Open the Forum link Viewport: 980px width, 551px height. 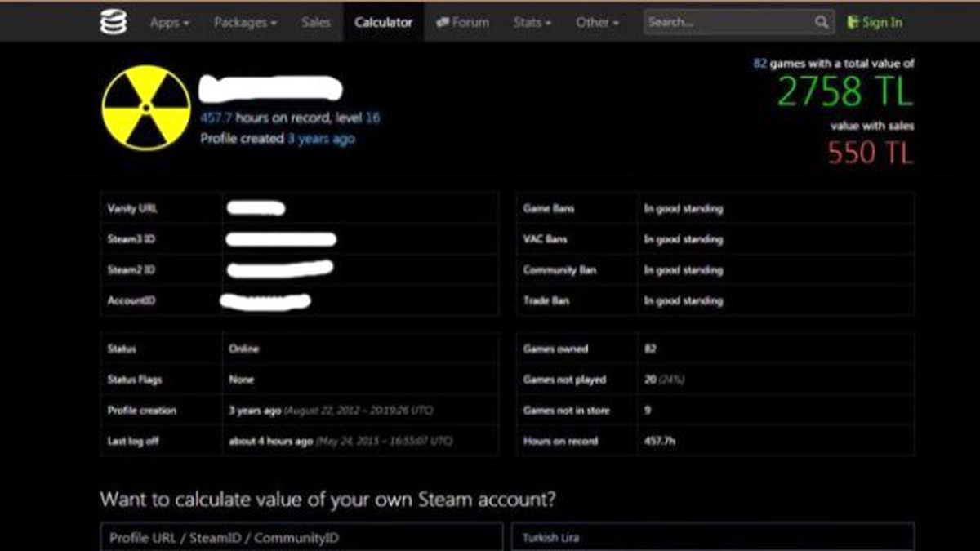(462, 23)
